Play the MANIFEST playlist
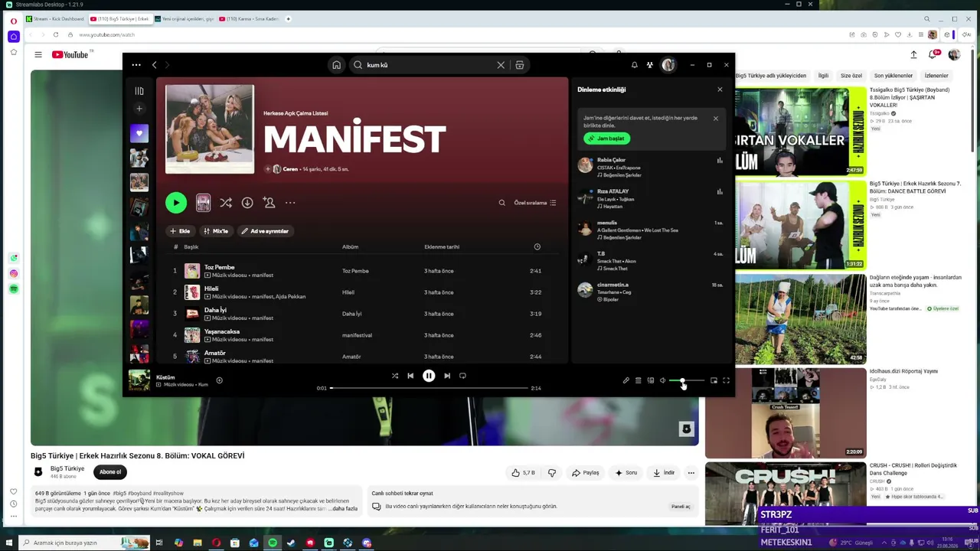This screenshot has width=980, height=551. coord(176,203)
